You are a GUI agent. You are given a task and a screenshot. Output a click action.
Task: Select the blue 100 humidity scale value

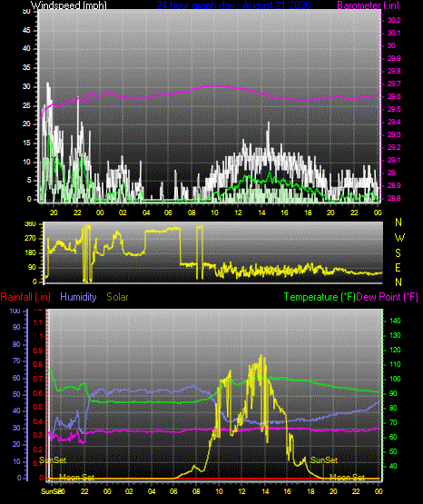pyautogui.click(x=15, y=311)
